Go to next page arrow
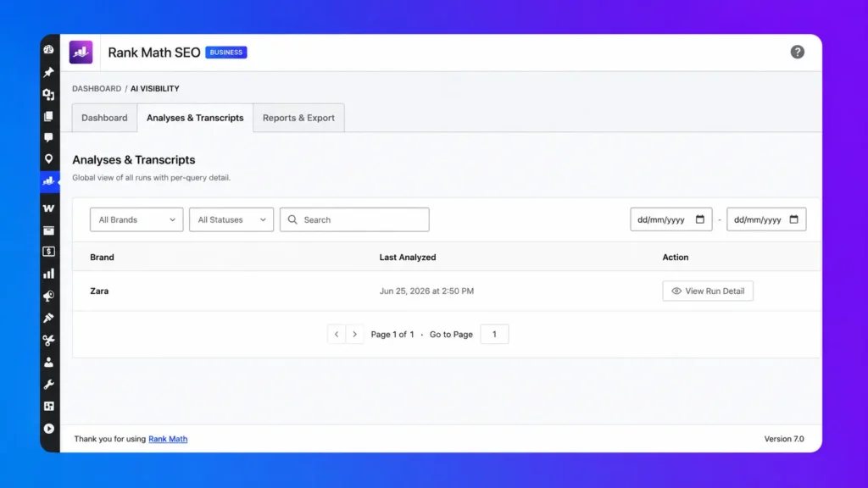The image size is (868, 488). tap(355, 334)
